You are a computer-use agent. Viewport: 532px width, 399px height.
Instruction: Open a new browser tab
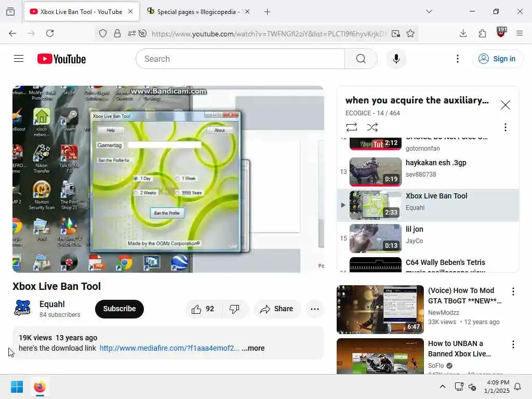pos(268,12)
